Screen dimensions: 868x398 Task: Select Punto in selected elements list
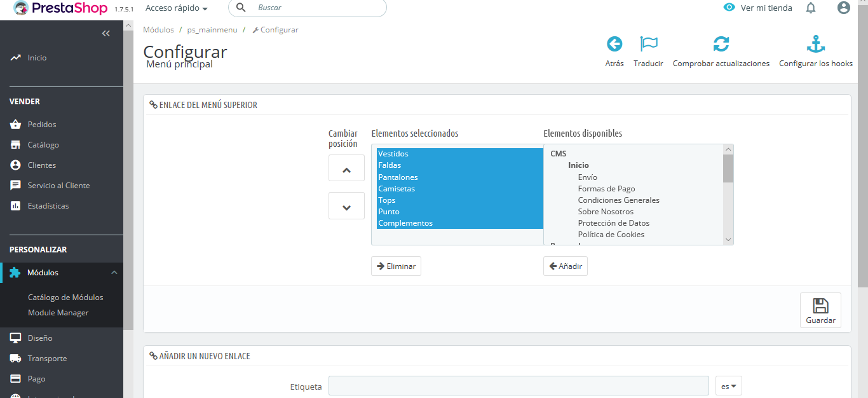(460, 211)
